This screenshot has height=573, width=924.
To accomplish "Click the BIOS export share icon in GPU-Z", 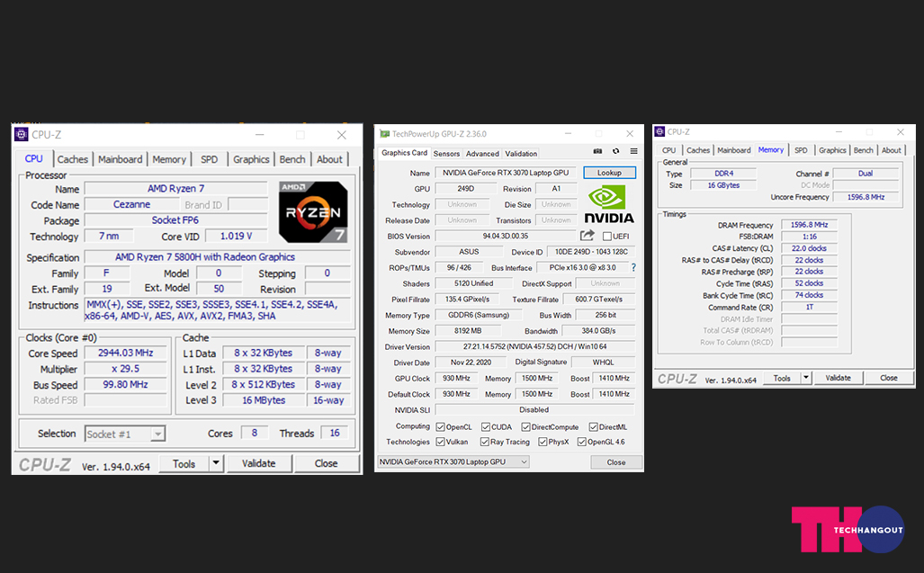I will coord(587,236).
